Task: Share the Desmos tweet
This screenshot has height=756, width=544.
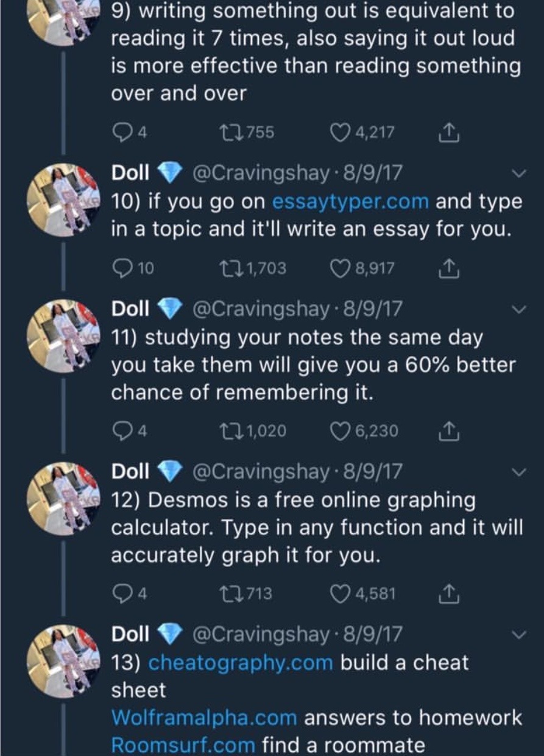Action: [x=449, y=593]
